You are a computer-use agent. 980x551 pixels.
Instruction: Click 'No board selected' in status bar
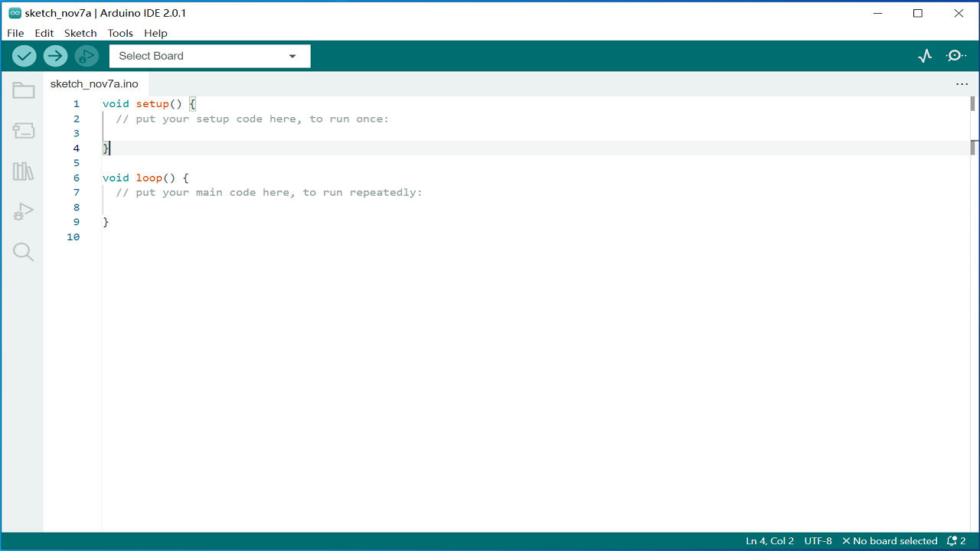coord(890,541)
